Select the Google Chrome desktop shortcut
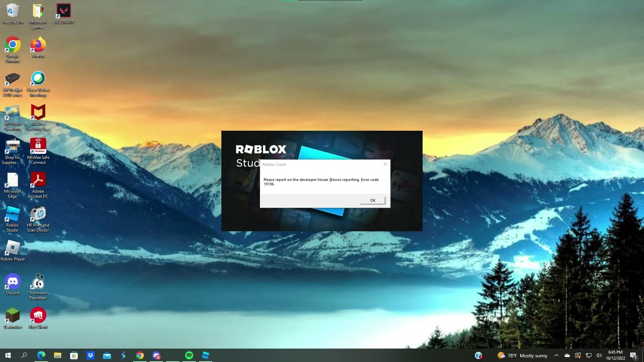This screenshot has width=644, height=362. pyautogui.click(x=13, y=50)
